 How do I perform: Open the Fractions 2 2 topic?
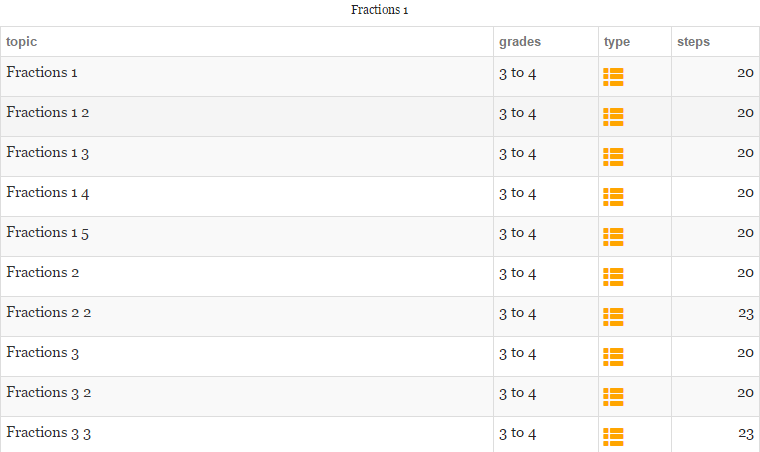pos(48,312)
